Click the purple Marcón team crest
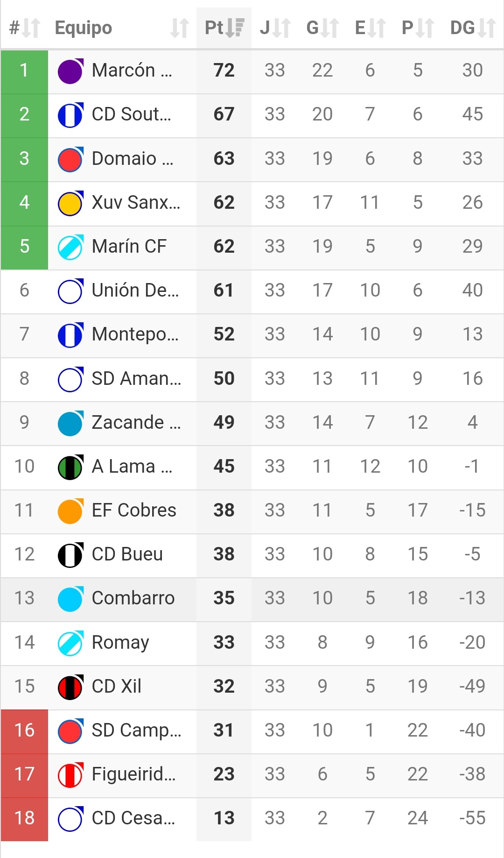This screenshot has width=504, height=858. click(x=70, y=71)
